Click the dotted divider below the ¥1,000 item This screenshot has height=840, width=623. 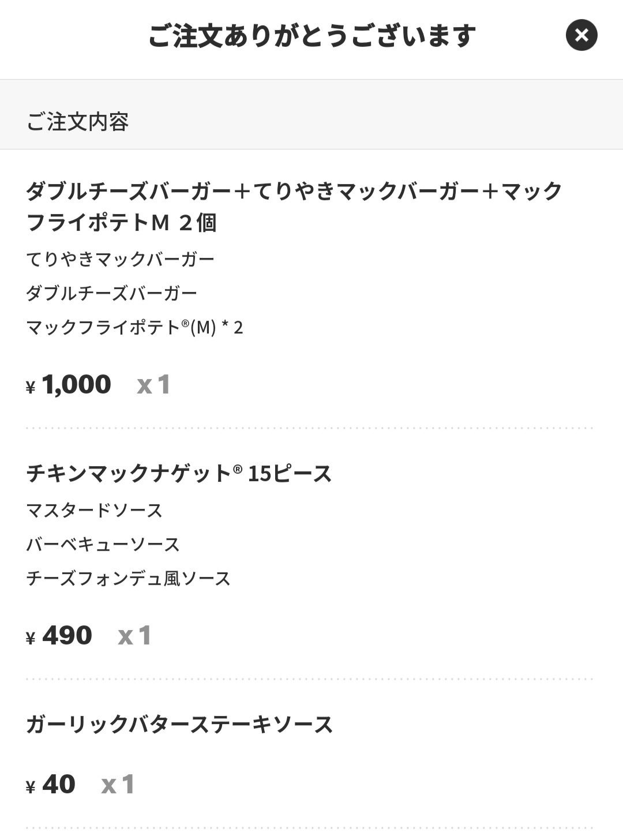click(x=309, y=428)
